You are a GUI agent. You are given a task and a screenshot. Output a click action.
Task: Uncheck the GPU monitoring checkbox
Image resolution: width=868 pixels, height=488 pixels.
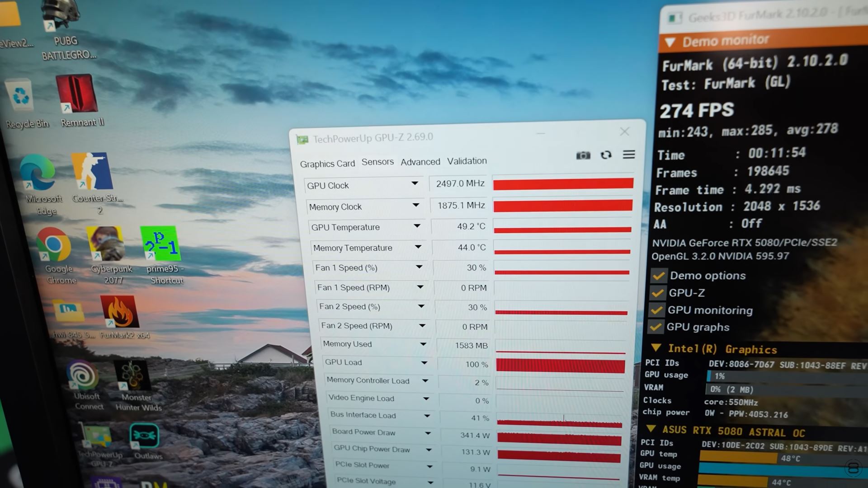click(656, 310)
